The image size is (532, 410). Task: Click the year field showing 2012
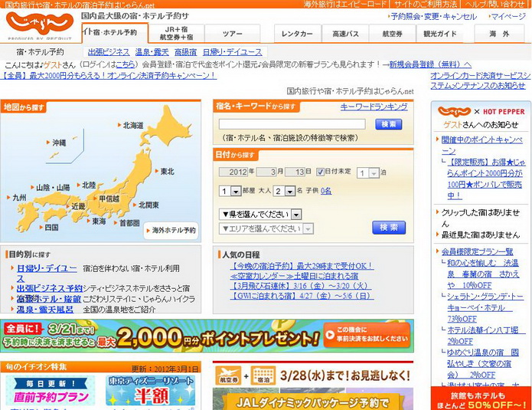coord(233,172)
